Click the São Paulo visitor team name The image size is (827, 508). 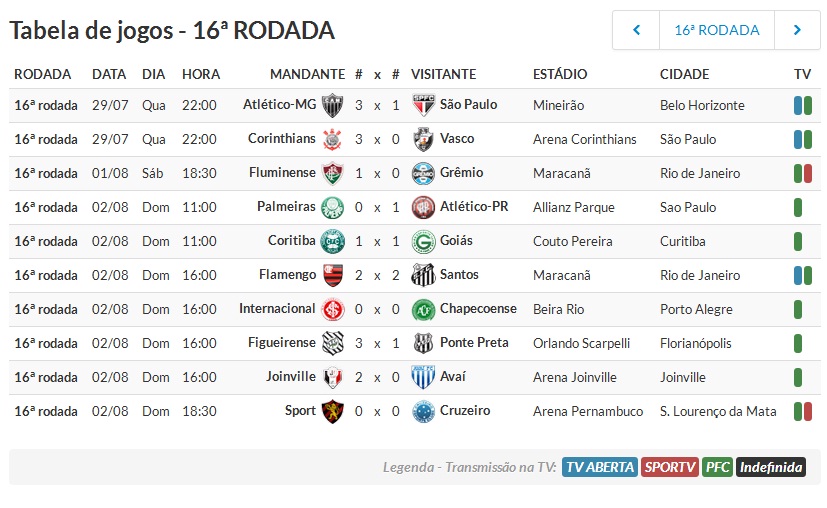(468, 105)
